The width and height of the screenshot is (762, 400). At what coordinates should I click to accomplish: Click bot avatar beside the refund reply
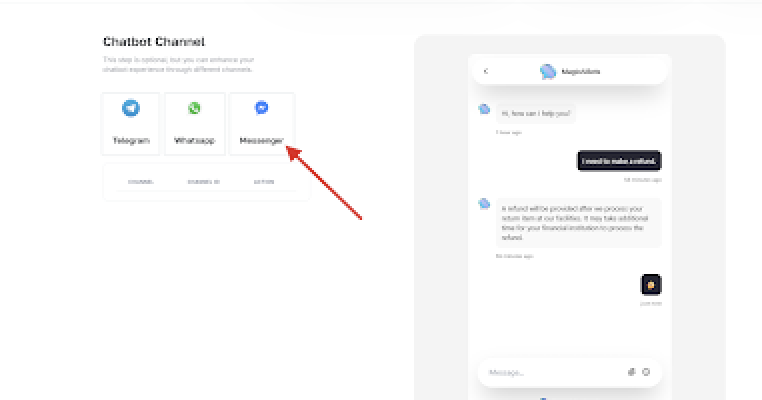click(484, 203)
